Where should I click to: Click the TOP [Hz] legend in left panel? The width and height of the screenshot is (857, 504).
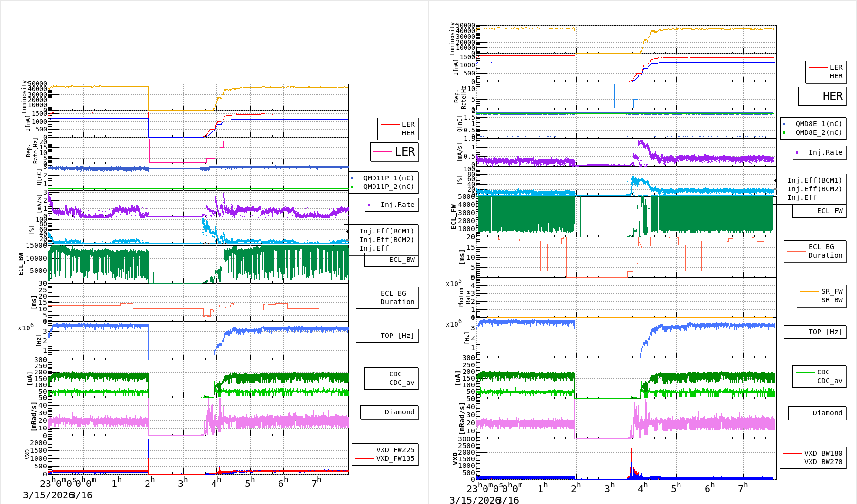[x=387, y=336]
